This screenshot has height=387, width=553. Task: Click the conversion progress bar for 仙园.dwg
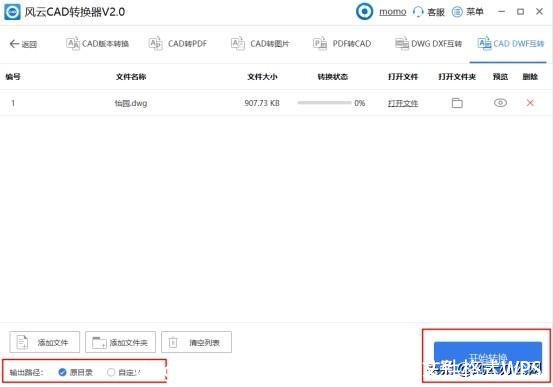click(x=324, y=103)
